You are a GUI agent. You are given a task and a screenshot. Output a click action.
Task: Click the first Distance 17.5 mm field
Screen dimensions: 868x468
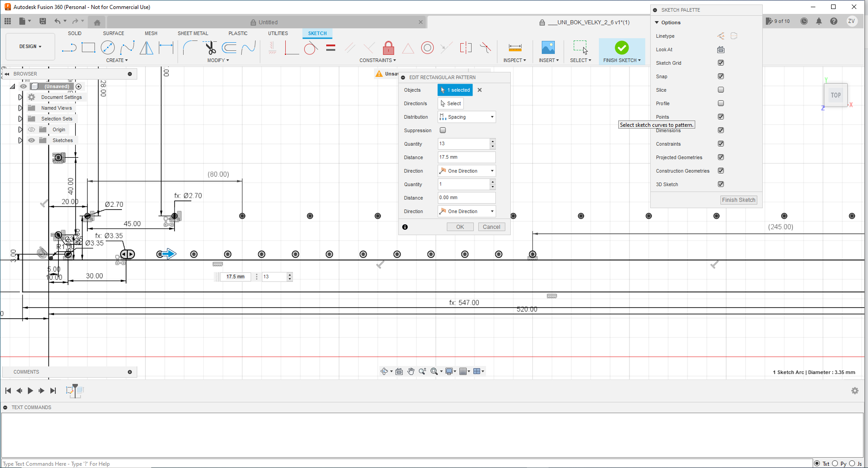tap(466, 157)
